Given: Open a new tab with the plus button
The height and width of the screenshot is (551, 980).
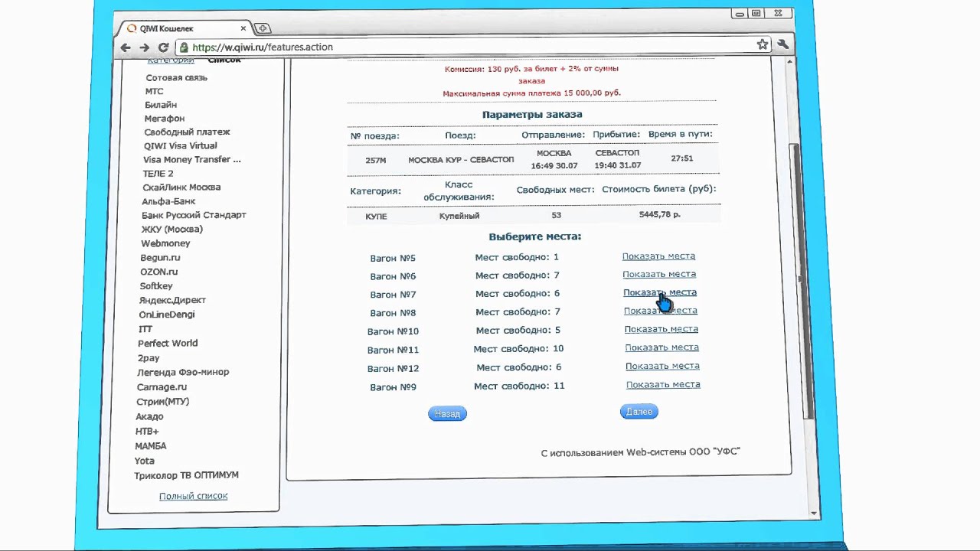Looking at the screenshot, I should pos(263,28).
